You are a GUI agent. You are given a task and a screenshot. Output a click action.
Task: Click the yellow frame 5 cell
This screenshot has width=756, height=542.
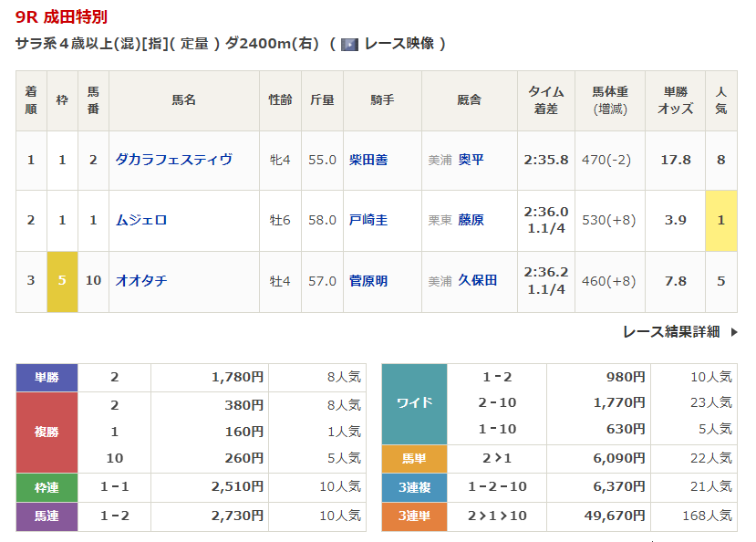point(62,281)
